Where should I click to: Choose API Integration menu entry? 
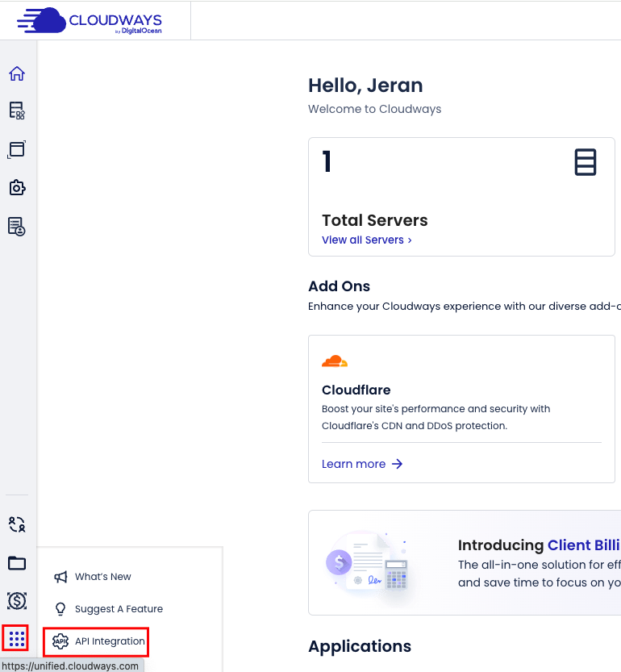pos(110,641)
